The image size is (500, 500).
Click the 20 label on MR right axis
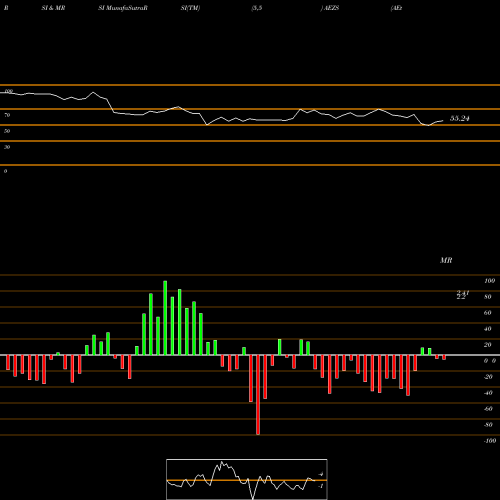point(488,345)
